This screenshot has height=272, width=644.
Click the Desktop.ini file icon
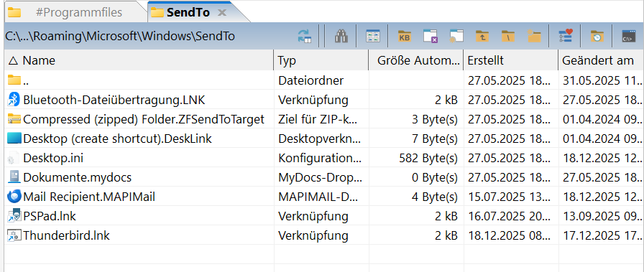click(x=14, y=158)
